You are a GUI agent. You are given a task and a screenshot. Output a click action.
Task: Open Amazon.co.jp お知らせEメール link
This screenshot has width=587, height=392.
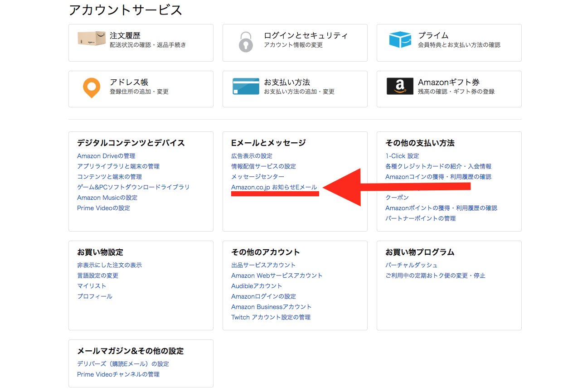click(x=274, y=187)
